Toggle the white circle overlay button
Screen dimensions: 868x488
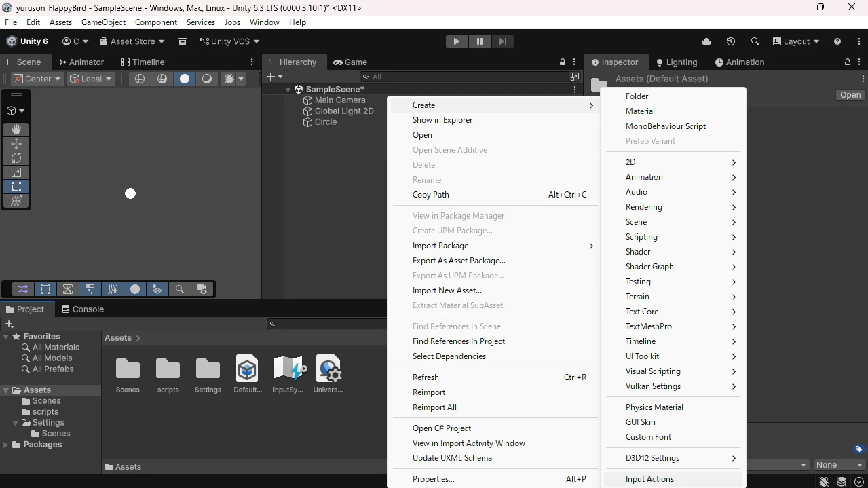tap(135, 289)
